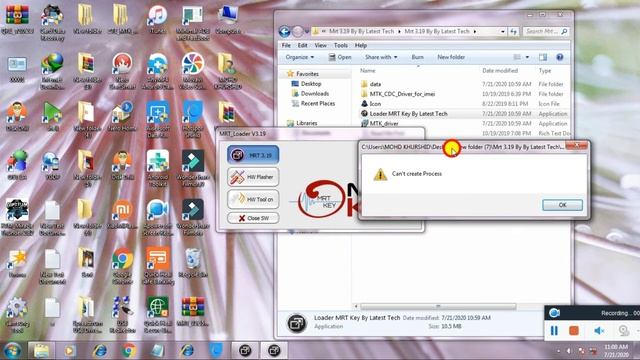
Task: Refresh the Explorer folder view
Action: [x=513, y=31]
